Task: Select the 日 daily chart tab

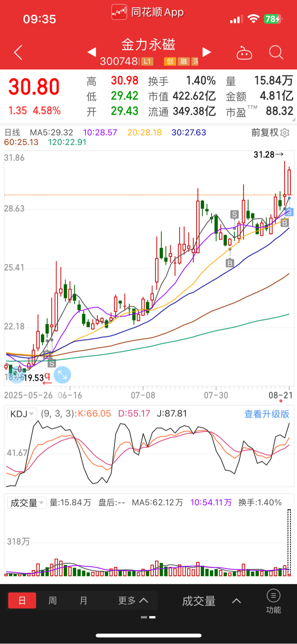Action: pos(22,601)
